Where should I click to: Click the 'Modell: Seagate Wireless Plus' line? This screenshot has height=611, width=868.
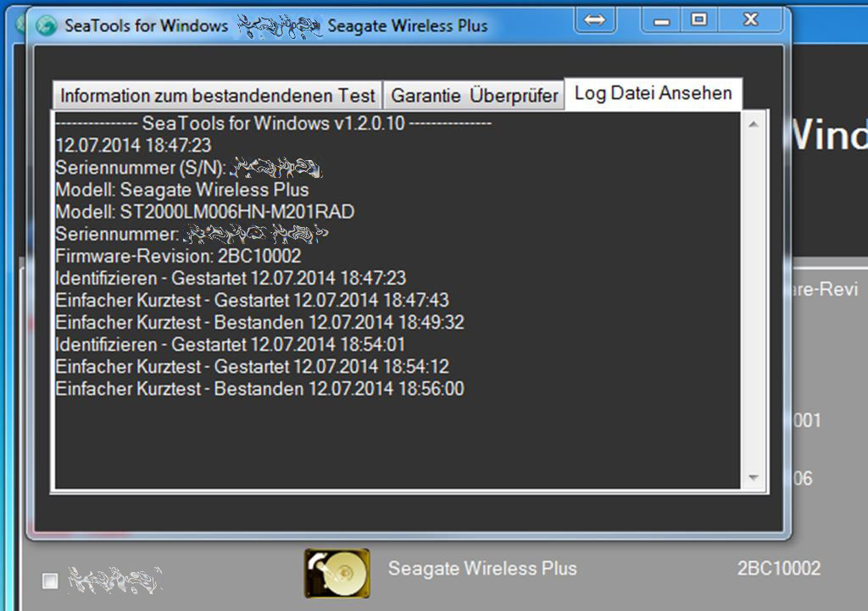(x=182, y=189)
